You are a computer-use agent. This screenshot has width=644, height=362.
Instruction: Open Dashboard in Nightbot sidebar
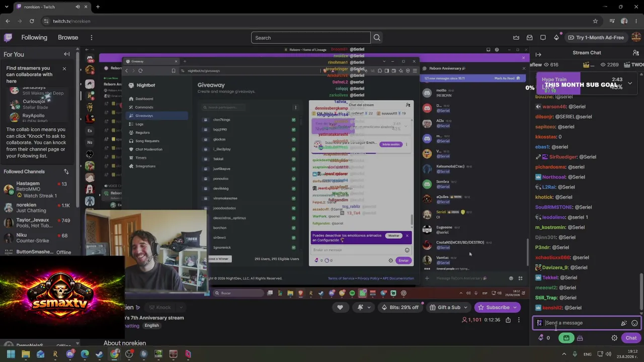(x=144, y=99)
